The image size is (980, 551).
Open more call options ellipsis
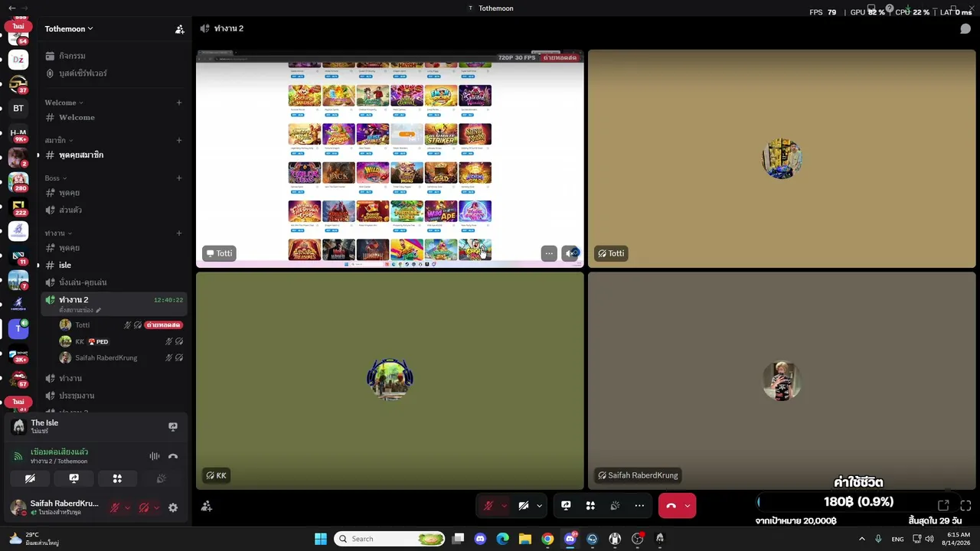639,506
